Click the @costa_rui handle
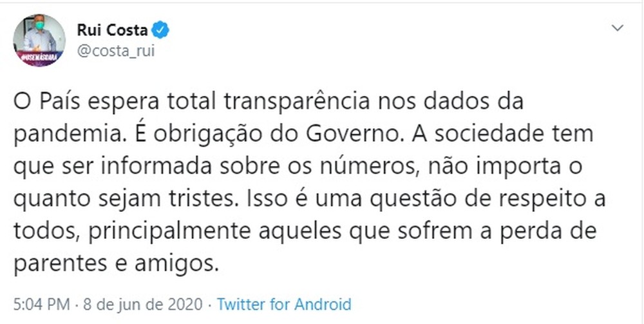644x324 pixels. [x=116, y=52]
